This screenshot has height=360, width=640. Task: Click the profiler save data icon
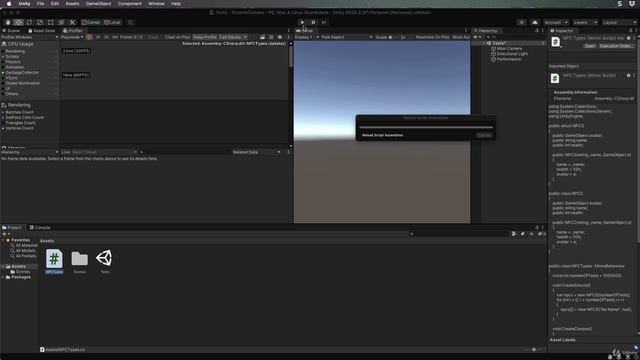pos(271,37)
